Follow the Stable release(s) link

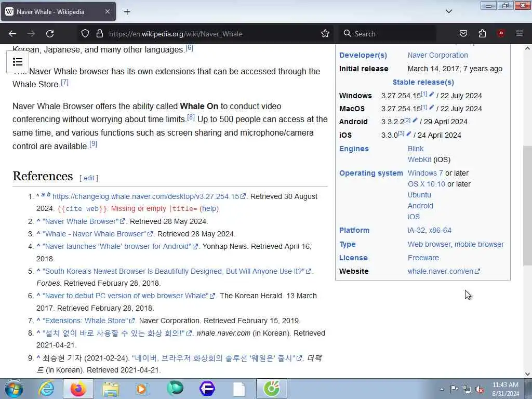[x=423, y=82]
